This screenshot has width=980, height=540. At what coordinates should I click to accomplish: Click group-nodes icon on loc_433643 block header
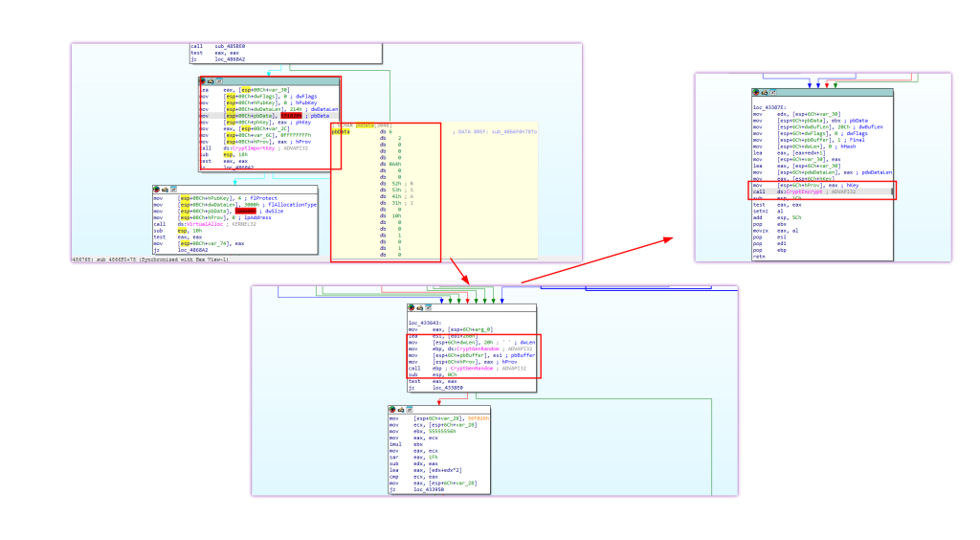click(x=428, y=308)
